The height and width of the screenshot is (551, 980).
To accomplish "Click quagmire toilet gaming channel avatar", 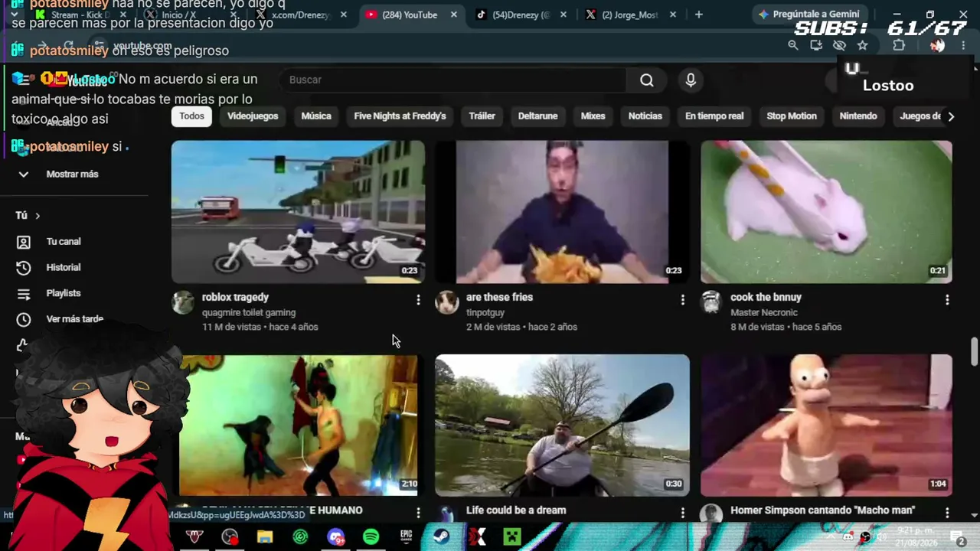I will [183, 302].
